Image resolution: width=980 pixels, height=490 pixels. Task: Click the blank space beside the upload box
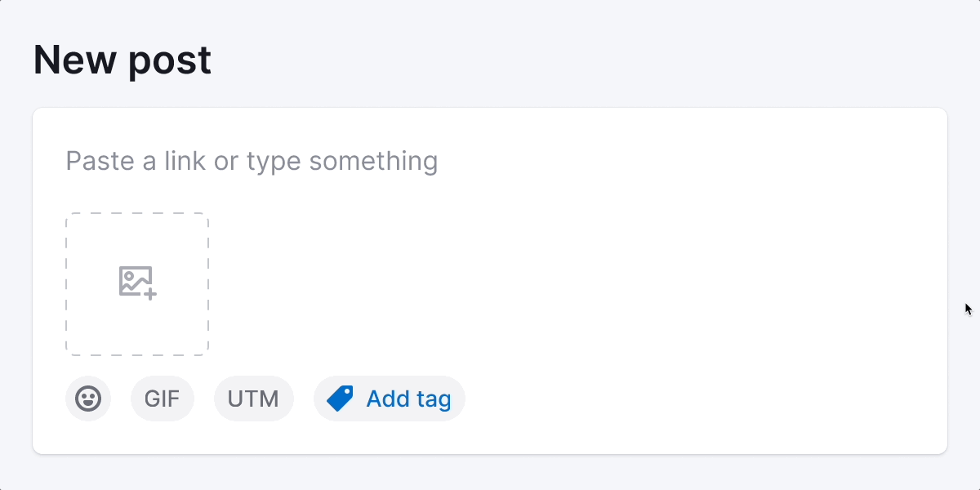[x=531, y=284]
